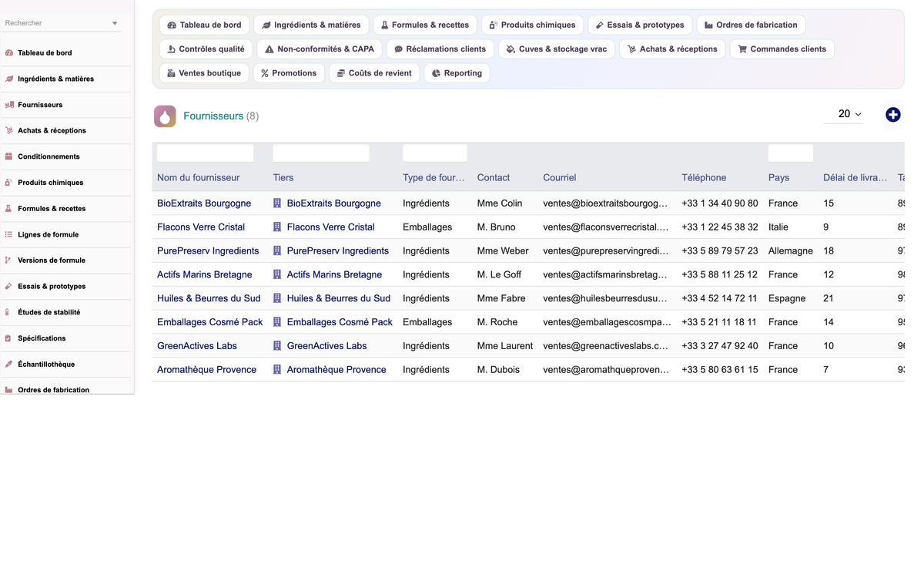Click the clipboard icon beside Spécifications
This screenshot has height=578, width=924.
tap(9, 338)
